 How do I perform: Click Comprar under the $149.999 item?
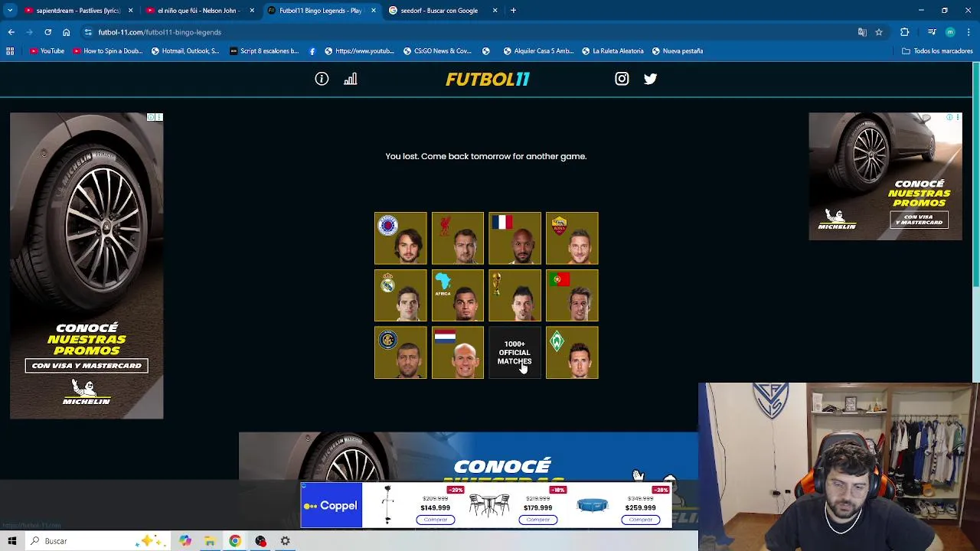436,520
